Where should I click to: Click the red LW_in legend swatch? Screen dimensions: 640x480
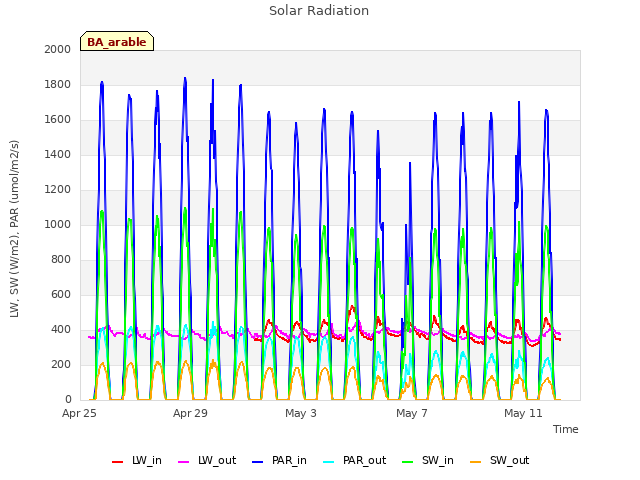pos(118,462)
